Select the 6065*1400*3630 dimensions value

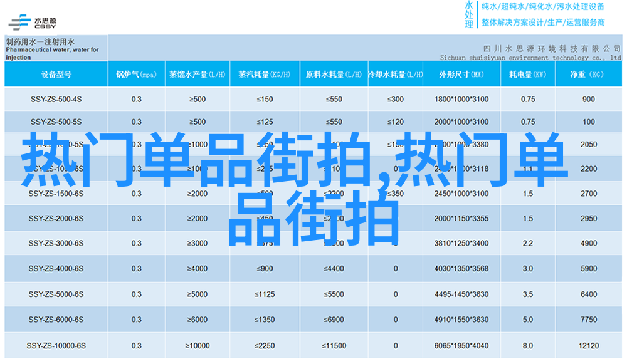[461, 346]
